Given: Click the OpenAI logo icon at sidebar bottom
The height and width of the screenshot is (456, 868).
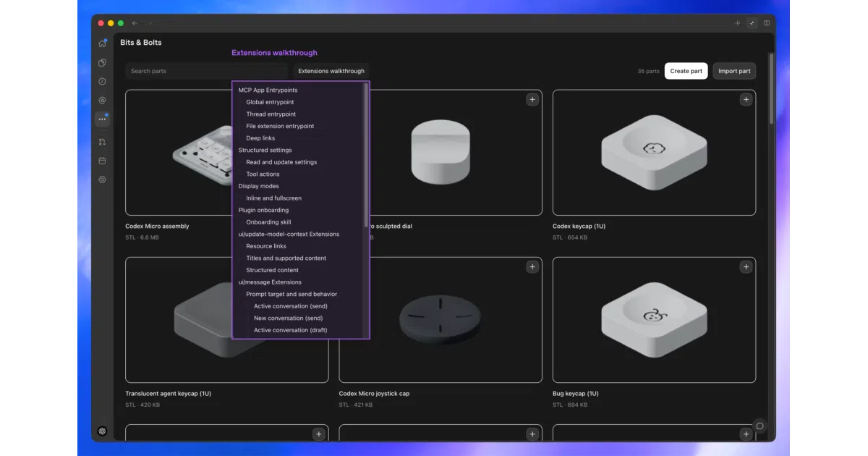Looking at the screenshot, I should (x=102, y=431).
